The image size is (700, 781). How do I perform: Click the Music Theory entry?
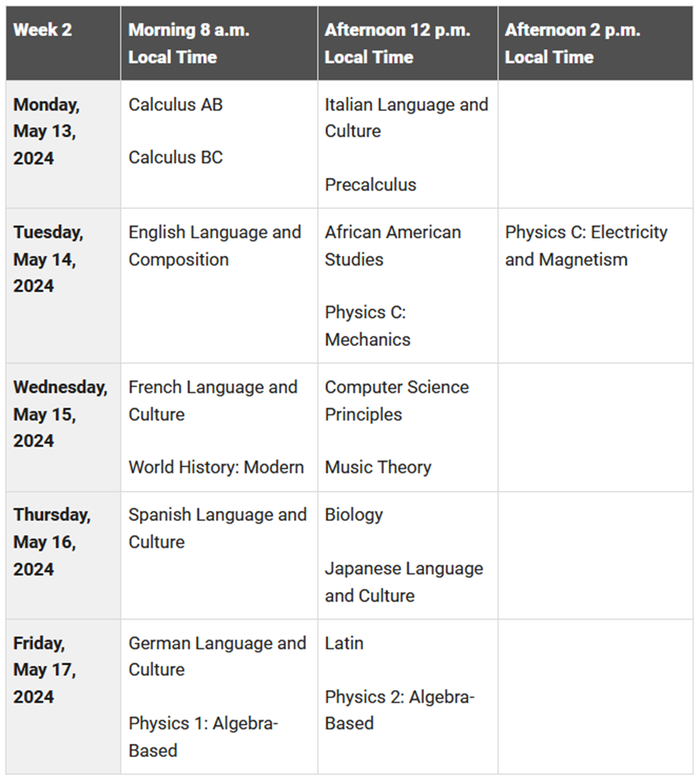click(x=378, y=467)
